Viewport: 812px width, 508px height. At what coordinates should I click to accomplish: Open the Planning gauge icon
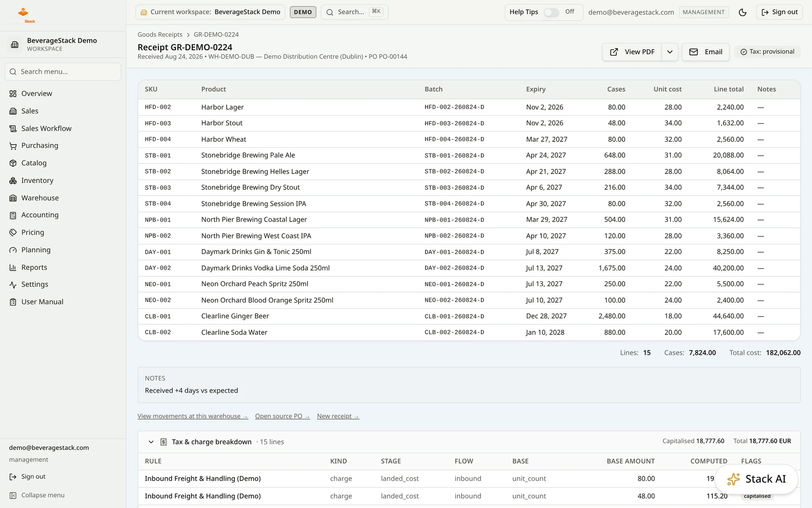click(x=13, y=250)
